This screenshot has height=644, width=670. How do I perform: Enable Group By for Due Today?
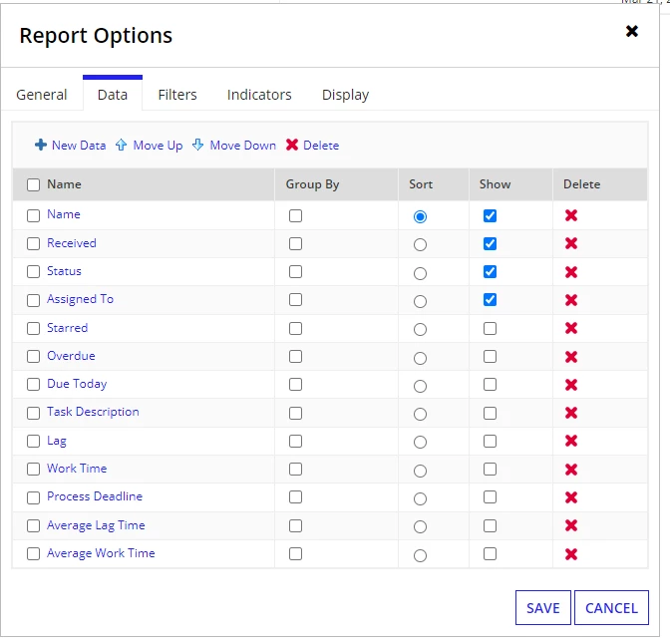[295, 385]
